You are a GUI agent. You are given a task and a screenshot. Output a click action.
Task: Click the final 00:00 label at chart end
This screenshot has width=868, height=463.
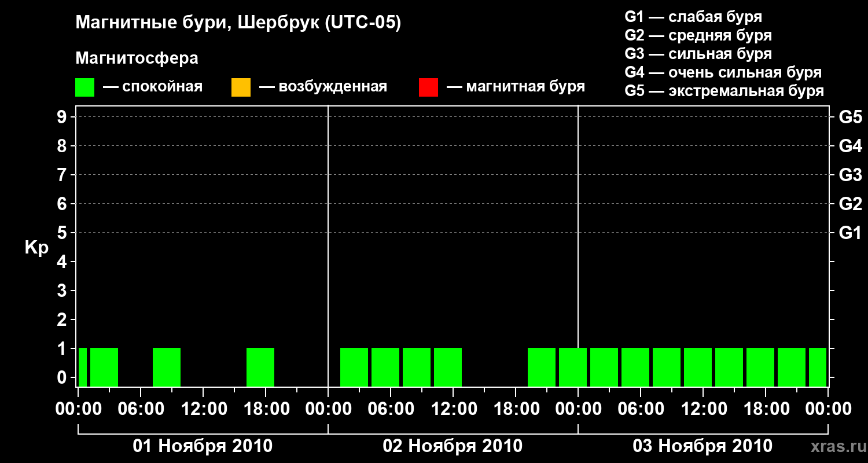pos(827,409)
